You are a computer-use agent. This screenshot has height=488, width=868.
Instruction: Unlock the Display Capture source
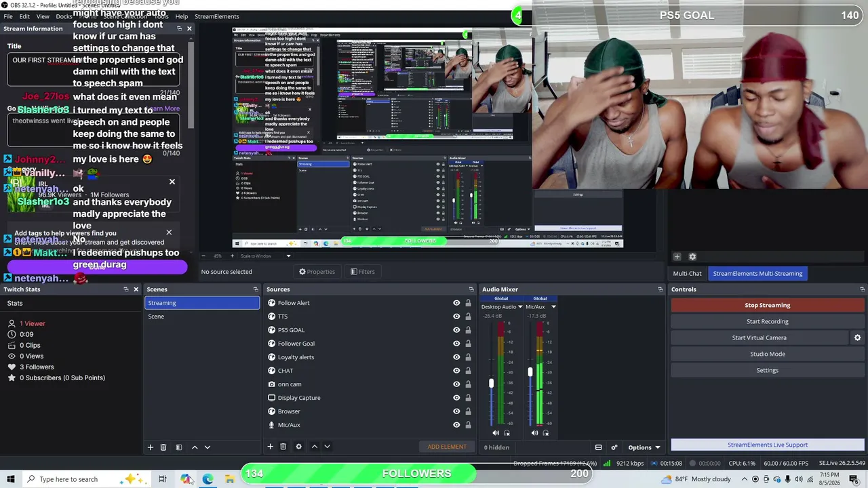click(468, 398)
